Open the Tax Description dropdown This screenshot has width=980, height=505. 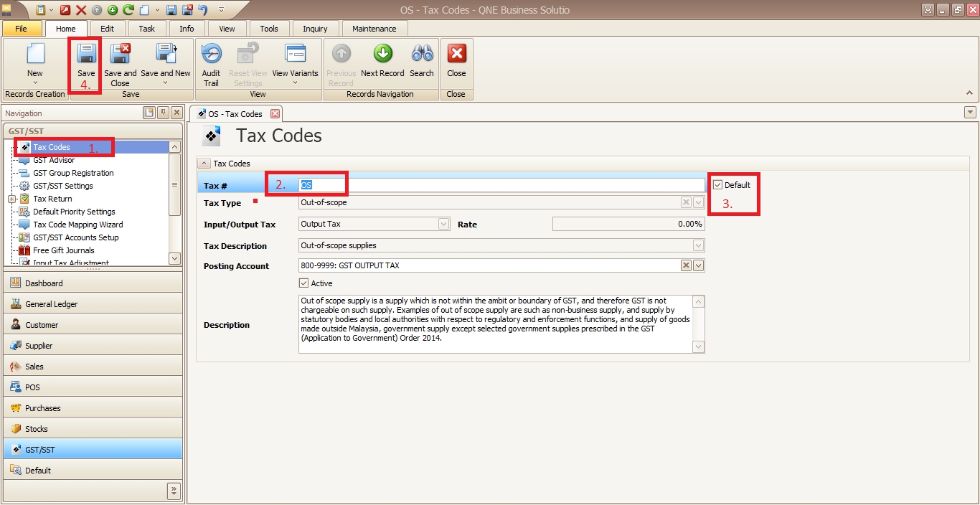click(699, 246)
